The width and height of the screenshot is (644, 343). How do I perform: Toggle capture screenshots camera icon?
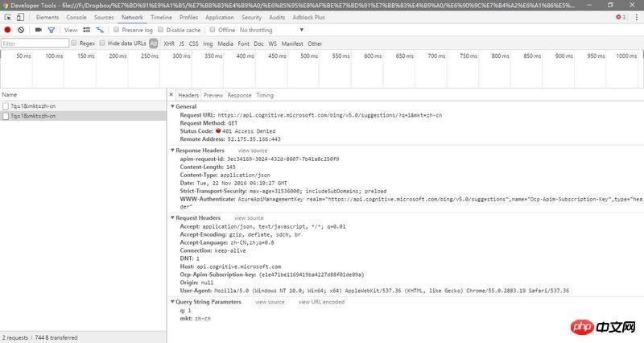38,30
